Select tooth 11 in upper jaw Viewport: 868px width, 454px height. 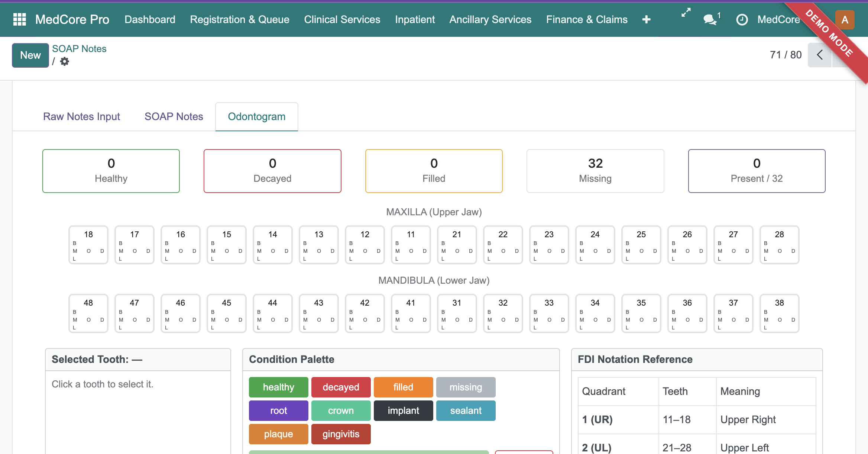point(411,245)
